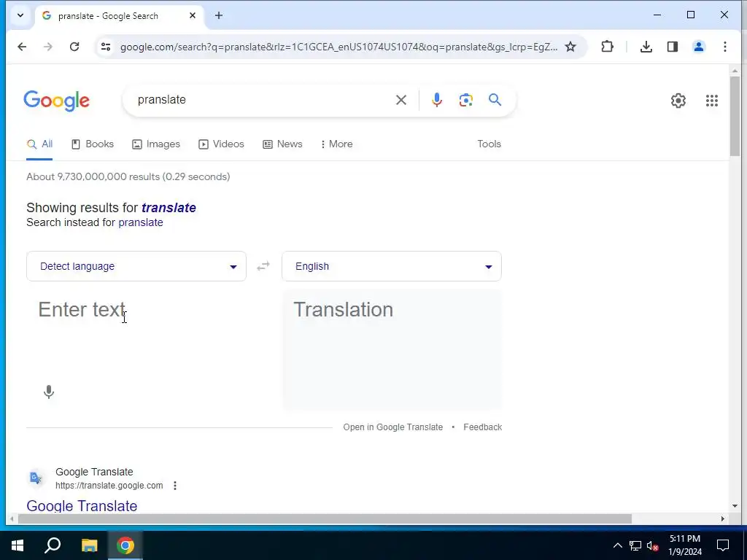Click the translate.google.com URL text

point(109,486)
